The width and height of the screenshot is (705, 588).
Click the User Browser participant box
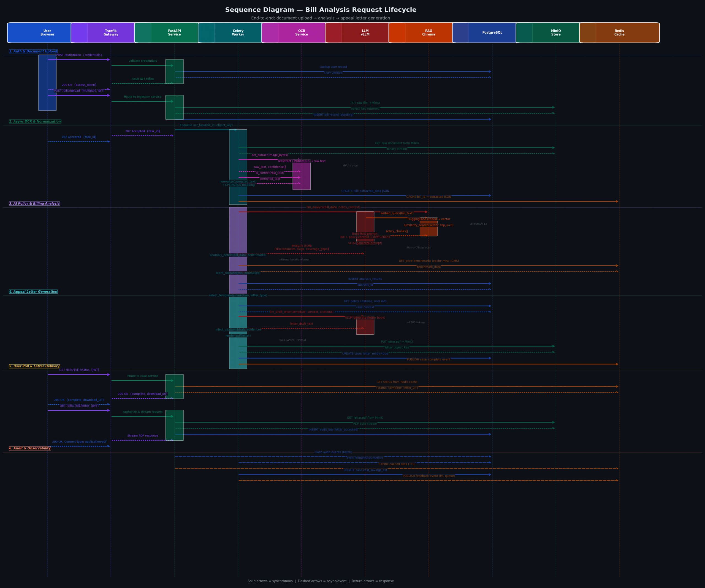click(47, 32)
